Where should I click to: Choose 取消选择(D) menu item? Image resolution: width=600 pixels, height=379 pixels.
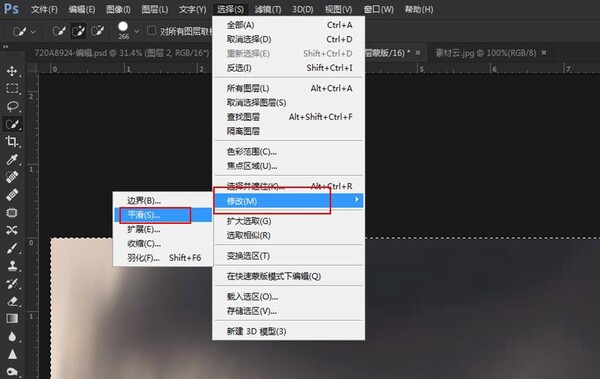click(x=289, y=39)
